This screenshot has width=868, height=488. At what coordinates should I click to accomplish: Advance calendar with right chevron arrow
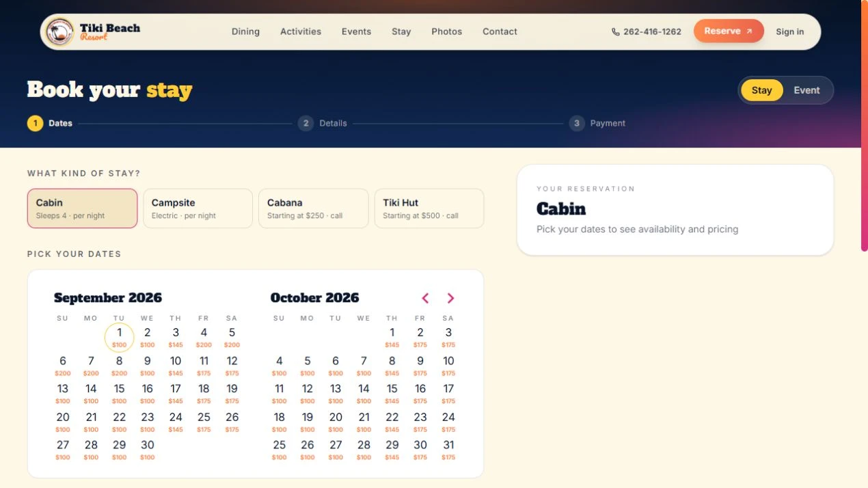[450, 298]
